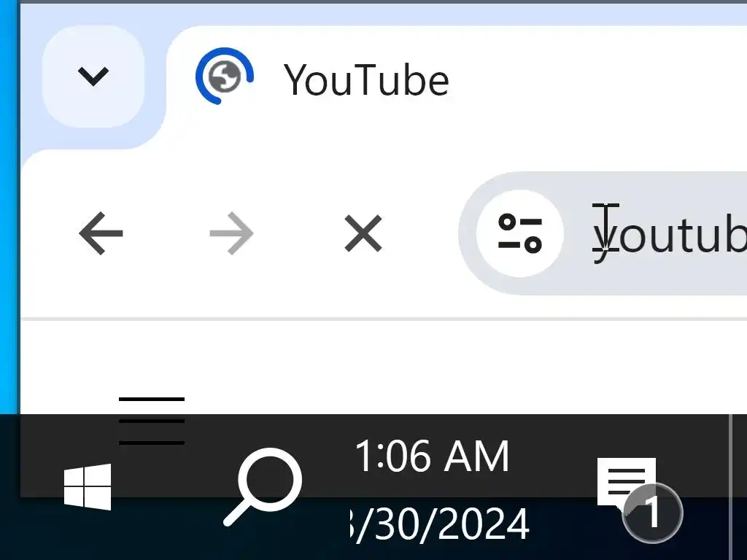Open the Action Center notification icon
Screen dimensions: 747x560
point(626,482)
